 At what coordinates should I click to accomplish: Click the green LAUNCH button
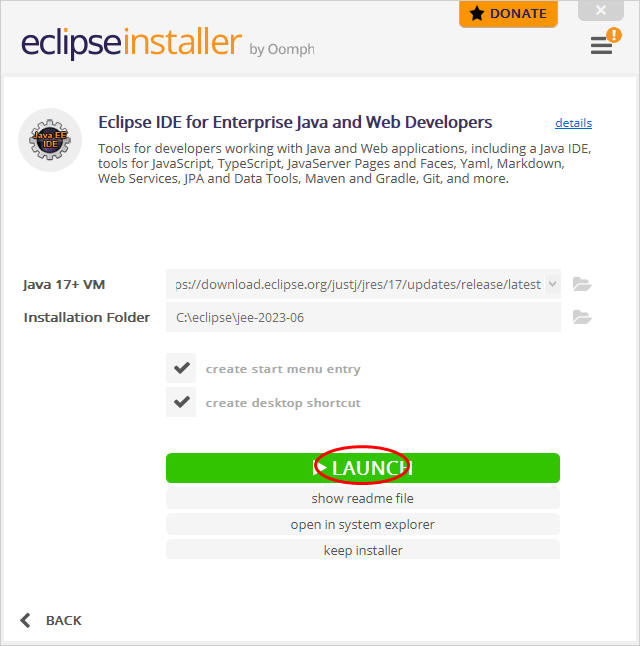363,468
